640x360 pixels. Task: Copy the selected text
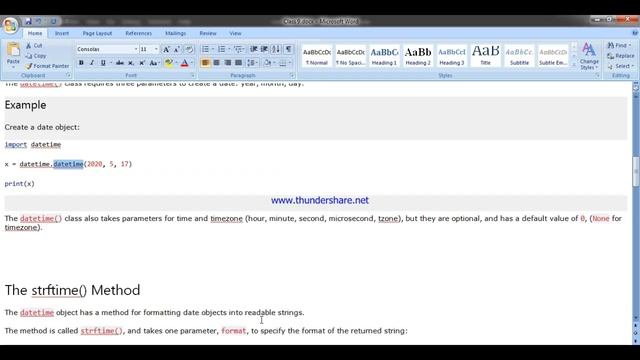[36, 56]
